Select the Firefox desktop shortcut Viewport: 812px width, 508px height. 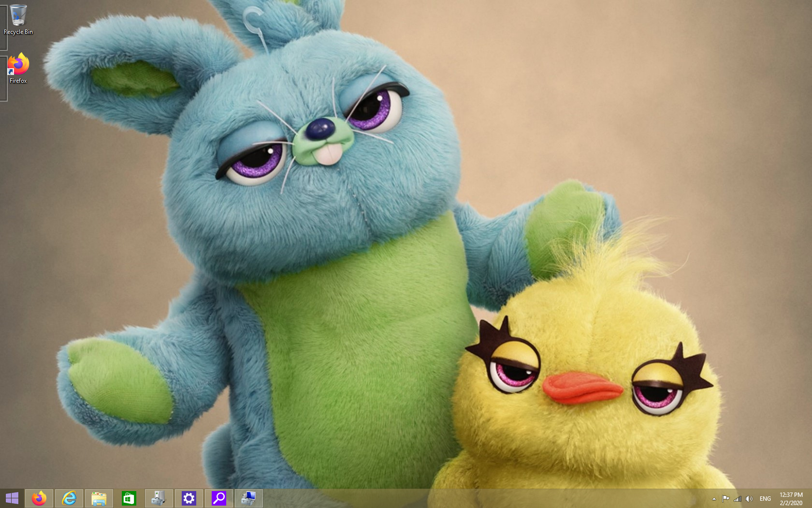(x=18, y=68)
